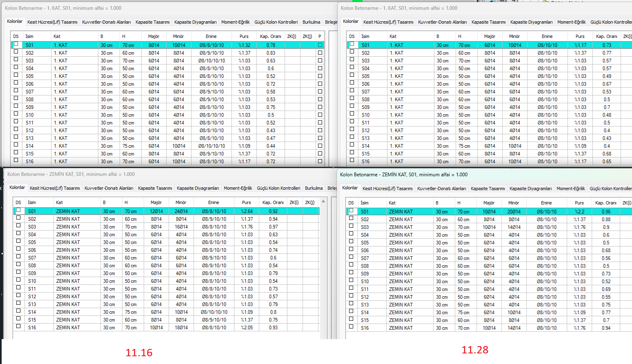Tick the P checkbox in the S05 row

[320, 76]
